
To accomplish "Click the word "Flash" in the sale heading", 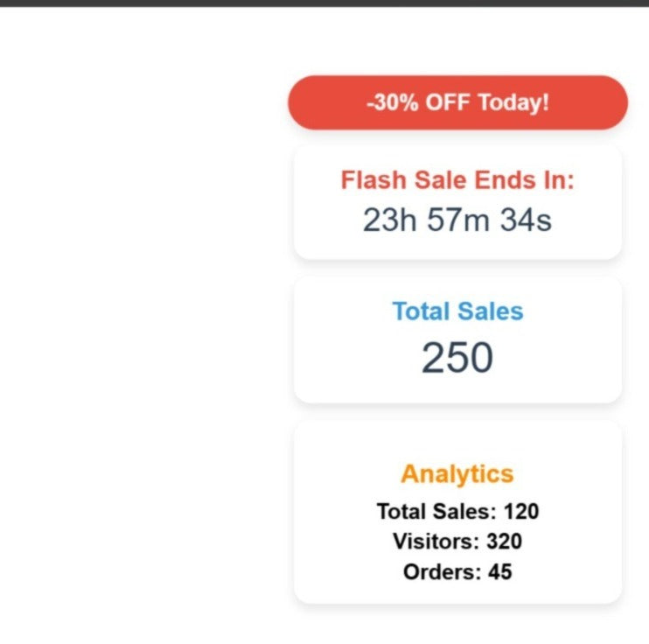I will coord(373,180).
